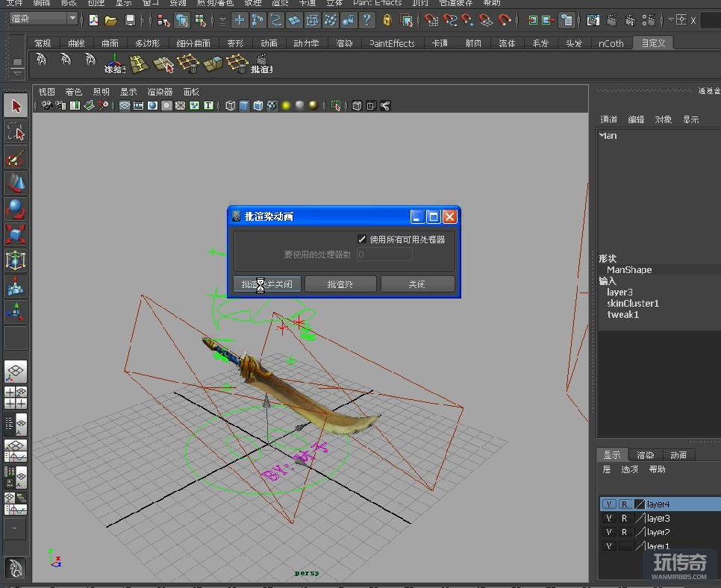
Task: Open the 渲染器 renderer panel menu
Action: (x=160, y=92)
